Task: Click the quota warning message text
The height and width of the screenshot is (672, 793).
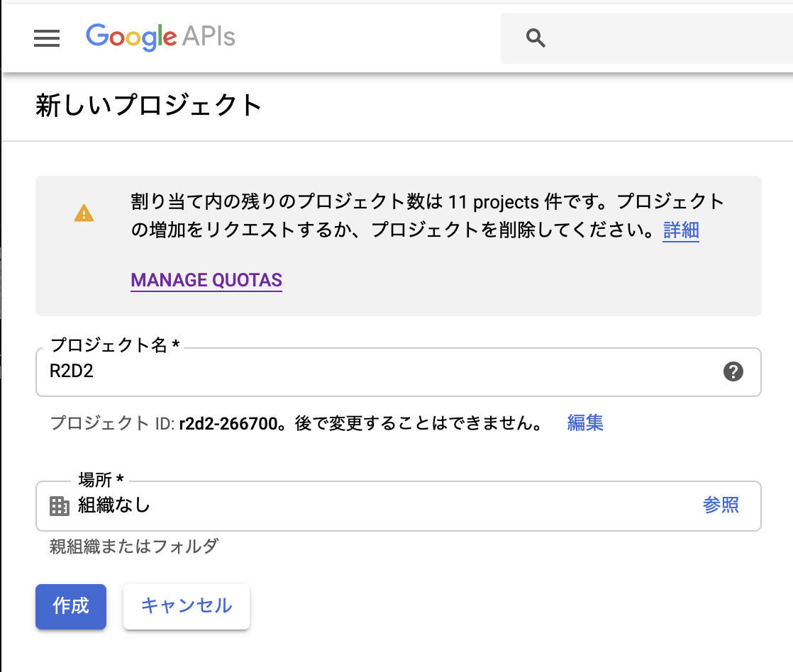Action: [427, 215]
